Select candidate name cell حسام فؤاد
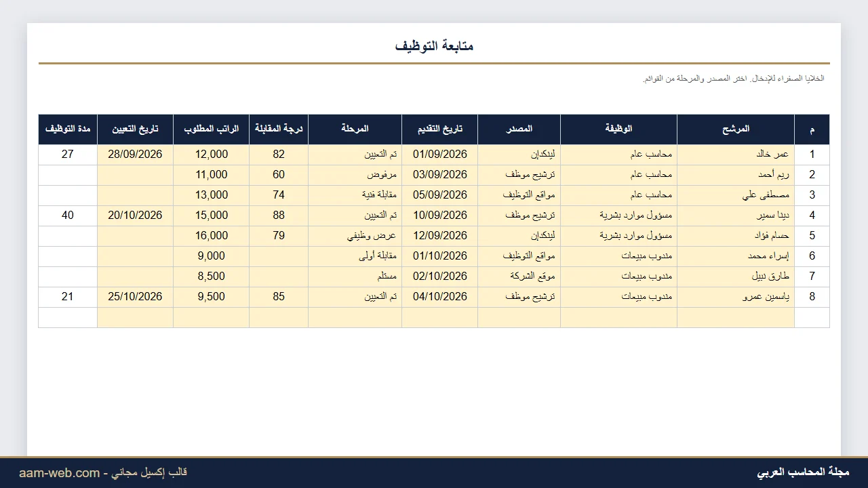The image size is (868, 488). coord(736,236)
